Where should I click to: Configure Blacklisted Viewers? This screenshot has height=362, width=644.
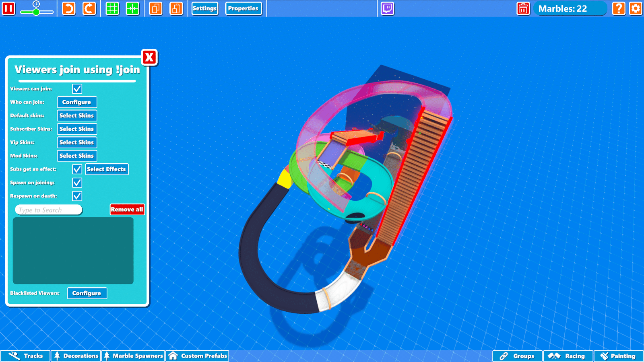coord(87,293)
